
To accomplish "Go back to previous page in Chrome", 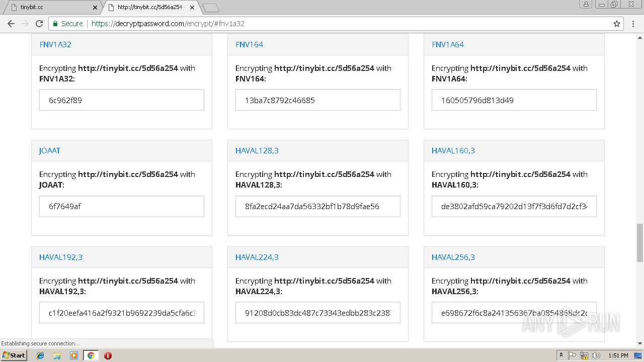I will point(11,24).
